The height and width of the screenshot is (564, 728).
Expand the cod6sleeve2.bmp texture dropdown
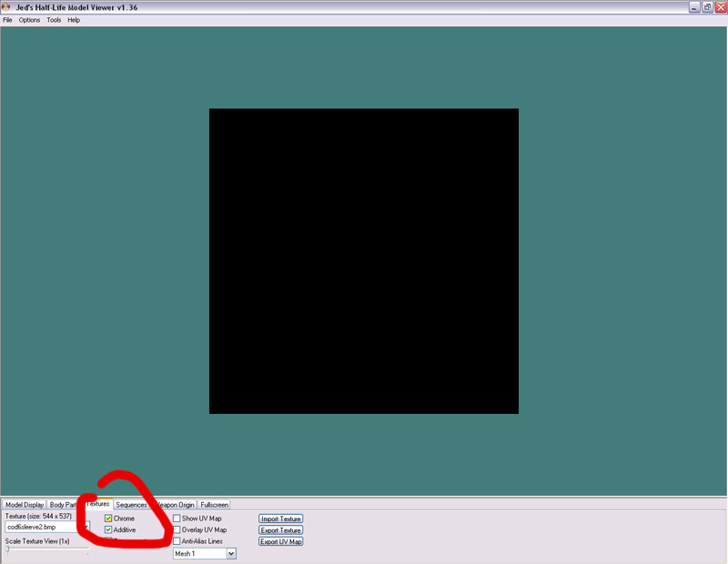pos(86,528)
